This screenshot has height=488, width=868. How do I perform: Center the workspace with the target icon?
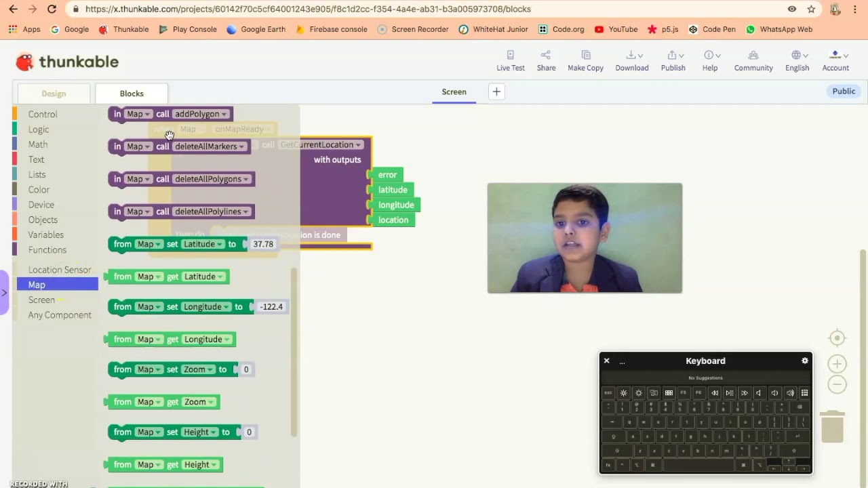click(837, 338)
